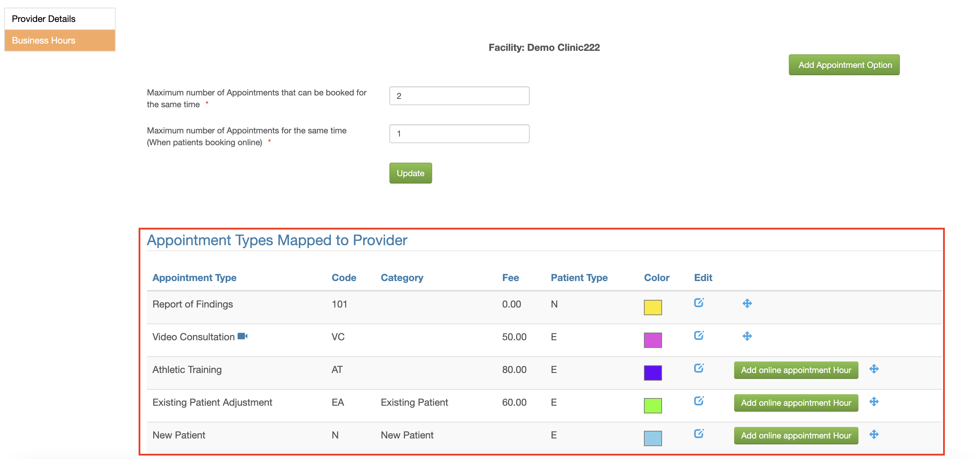980x459 pixels.
Task: Select the Report of Findings row name
Action: (x=193, y=304)
